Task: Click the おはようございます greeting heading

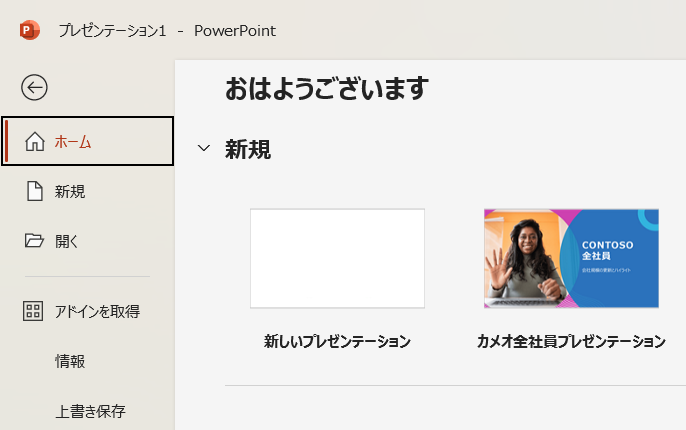Action: click(327, 88)
